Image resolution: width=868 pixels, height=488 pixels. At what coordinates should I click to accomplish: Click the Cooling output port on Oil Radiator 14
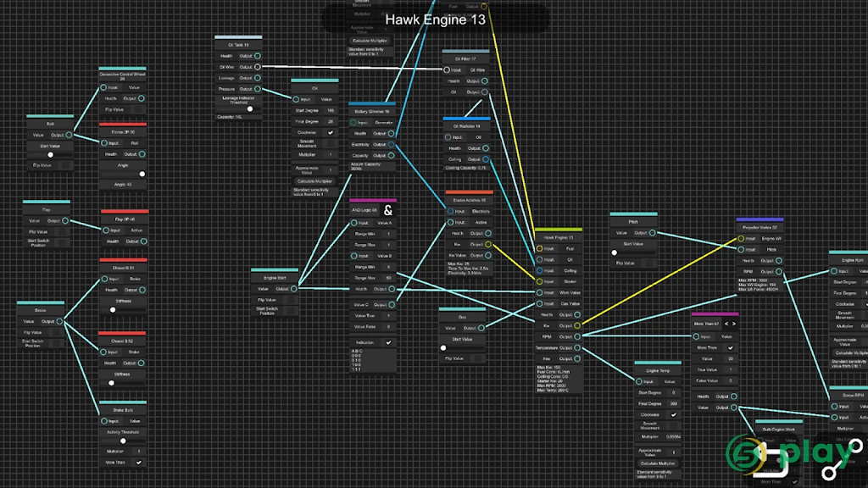point(486,159)
